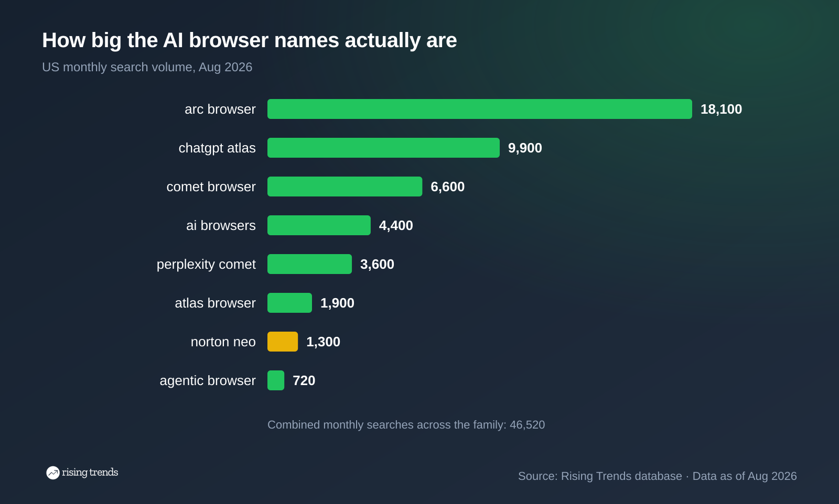Click the 'comet browser' label
Image resolution: width=839 pixels, height=504 pixels.
(211, 187)
